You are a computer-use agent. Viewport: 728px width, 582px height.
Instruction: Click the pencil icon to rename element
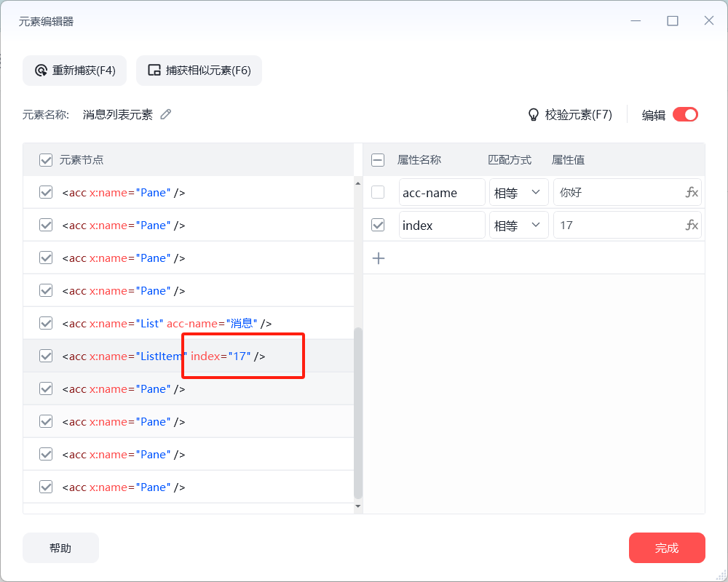166,114
